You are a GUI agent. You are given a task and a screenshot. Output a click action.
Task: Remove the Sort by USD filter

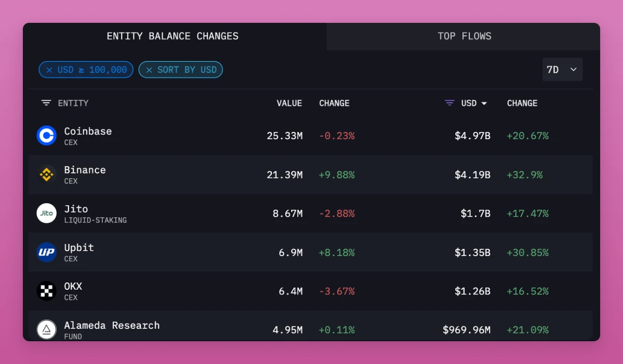pos(149,70)
